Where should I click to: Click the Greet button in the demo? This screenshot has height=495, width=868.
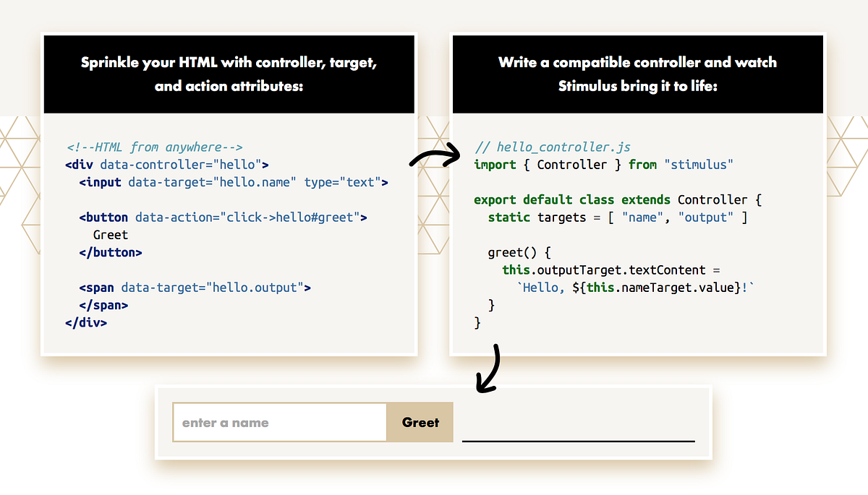[x=420, y=422]
